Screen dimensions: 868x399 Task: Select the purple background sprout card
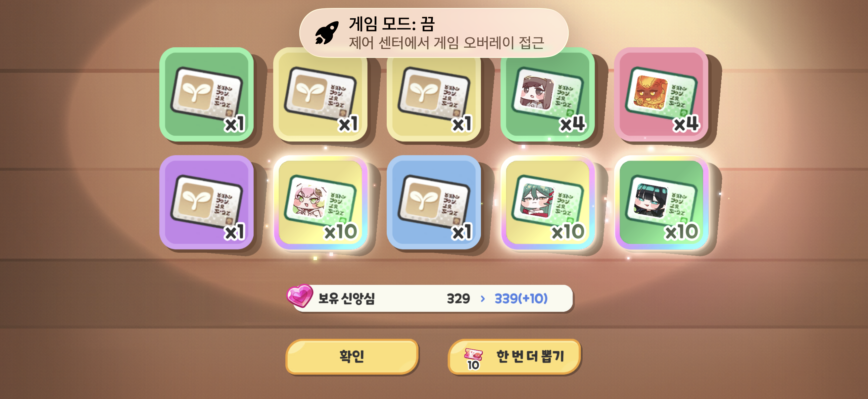pyautogui.click(x=206, y=202)
